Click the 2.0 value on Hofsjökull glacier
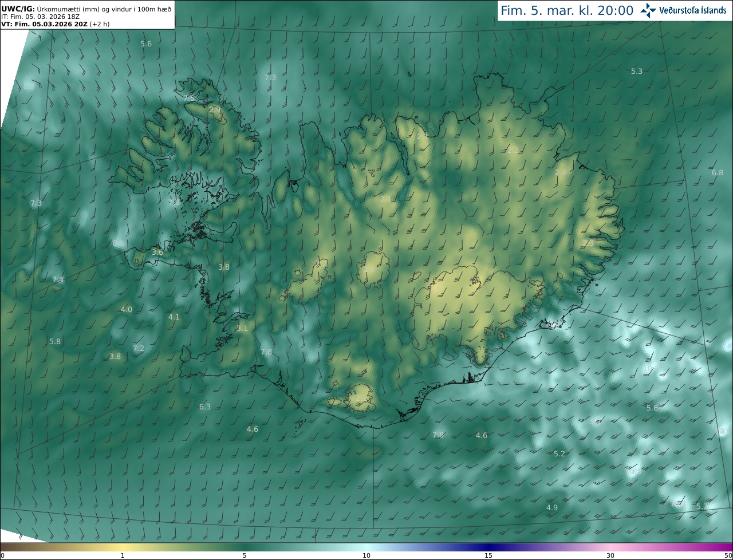The width and height of the screenshot is (733, 560). pyautogui.click(x=369, y=269)
